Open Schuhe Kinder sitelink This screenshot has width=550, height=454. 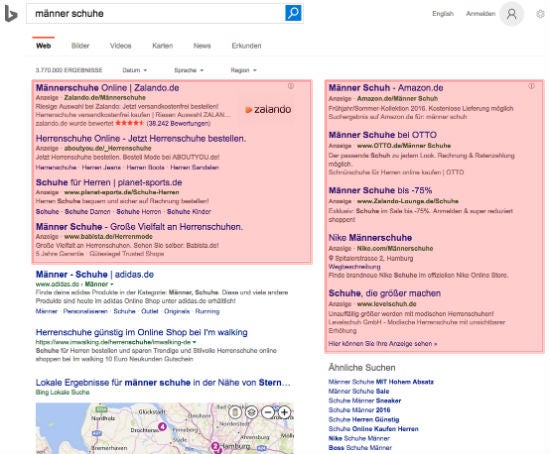tap(189, 212)
